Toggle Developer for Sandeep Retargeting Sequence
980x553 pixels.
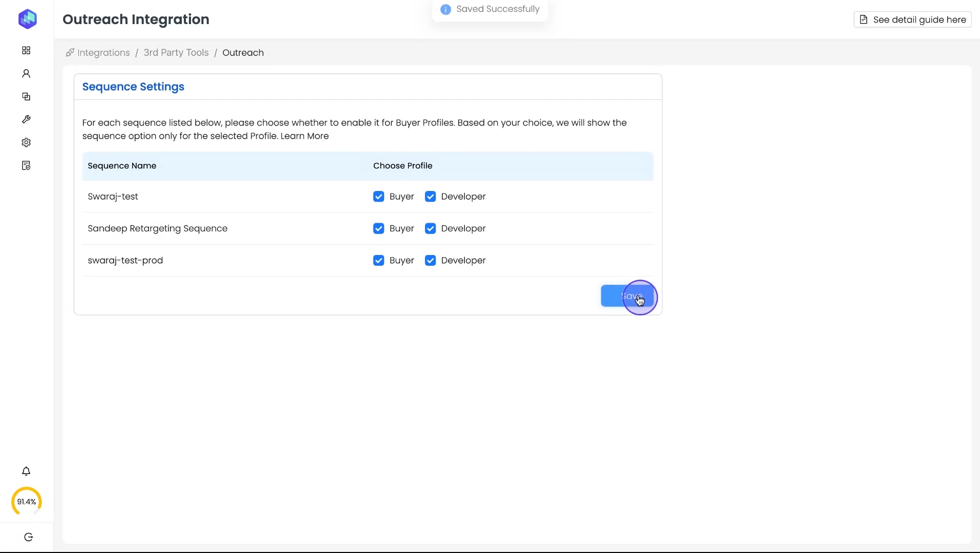(430, 228)
